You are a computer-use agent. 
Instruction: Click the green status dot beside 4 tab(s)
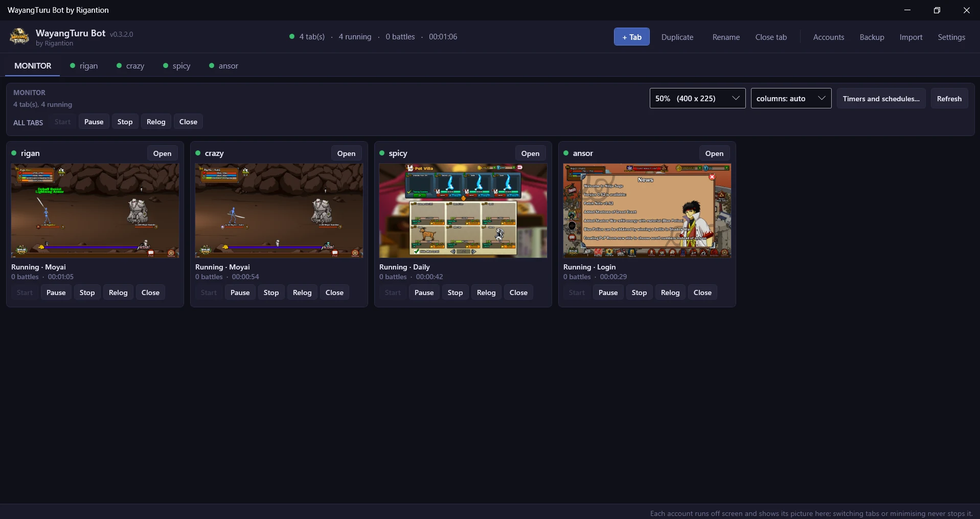pyautogui.click(x=292, y=37)
